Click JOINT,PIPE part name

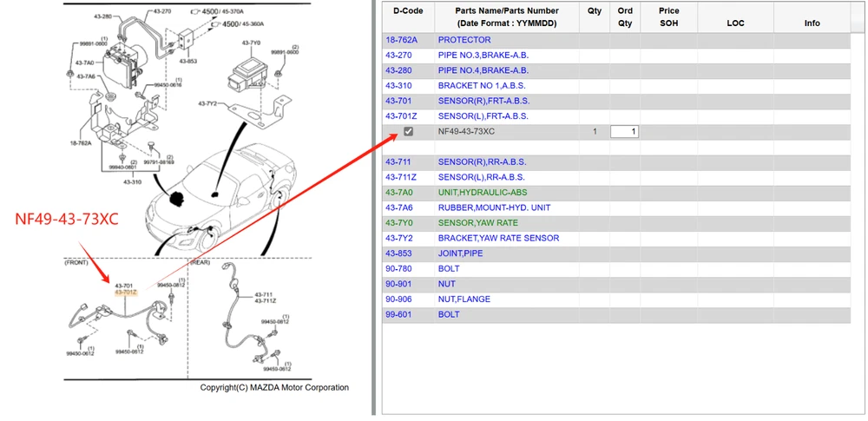460,253
